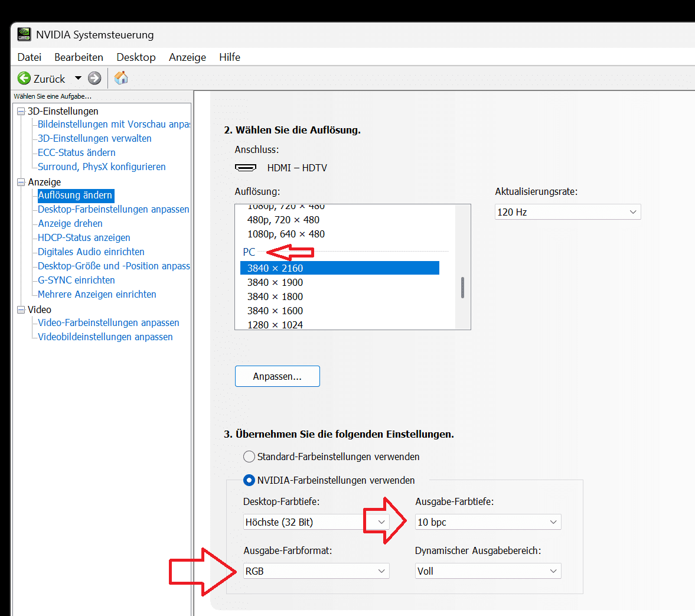Click the HDMI connector icon
Viewport: 695px width, 616px height.
[x=246, y=168]
